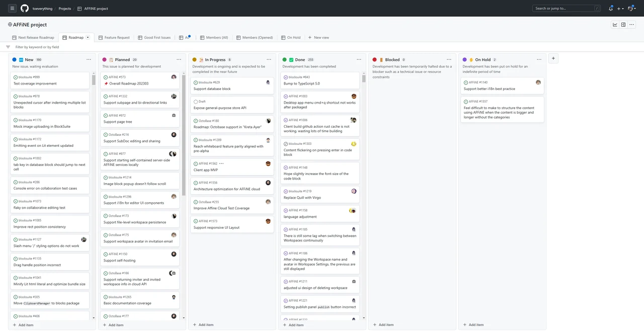Switch to the Members (Opened) tab
The height and width of the screenshot is (332, 644).
tap(254, 37)
